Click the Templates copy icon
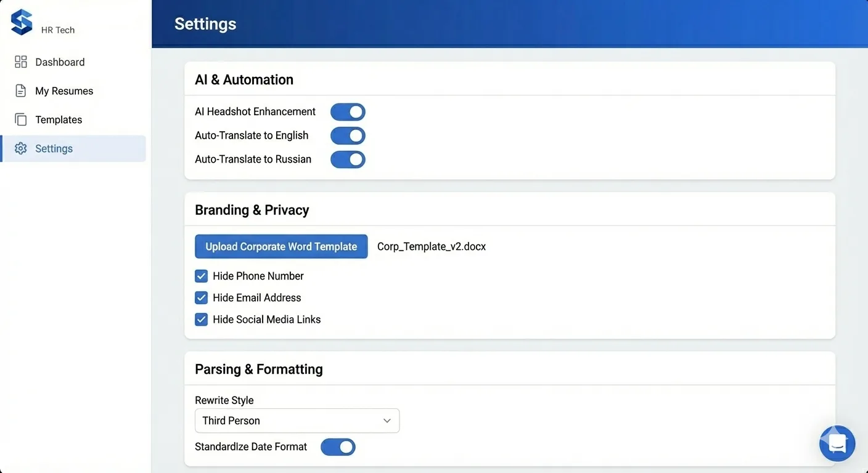868x473 pixels. click(x=20, y=119)
